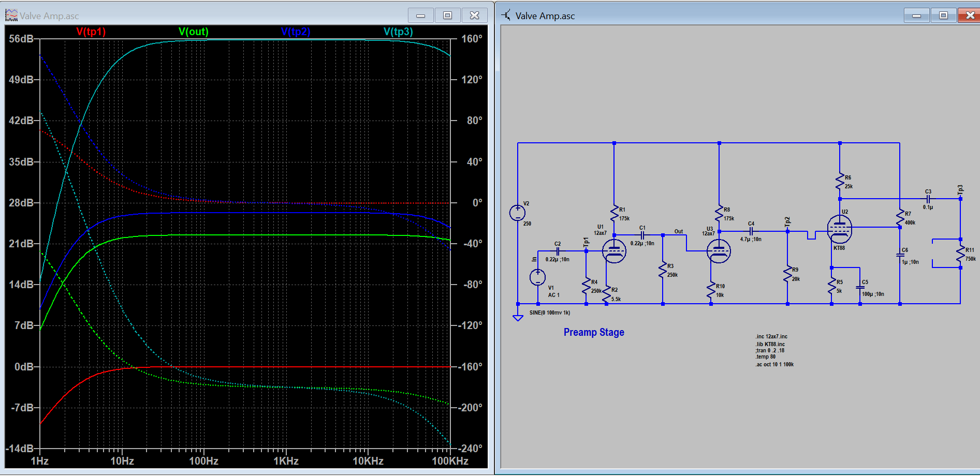Screen dimensions: 980x476
Task: Click the '.lib KT88.inc' directive
Action: [x=770, y=344]
